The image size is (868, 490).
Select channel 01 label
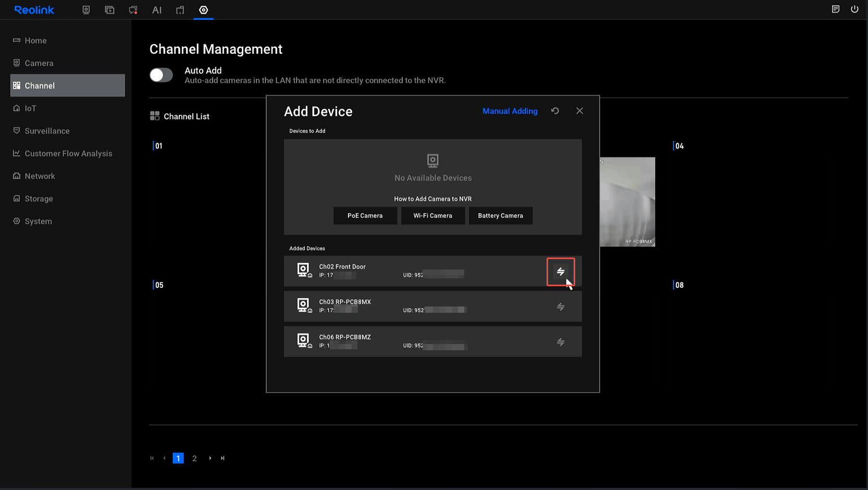[x=158, y=146]
